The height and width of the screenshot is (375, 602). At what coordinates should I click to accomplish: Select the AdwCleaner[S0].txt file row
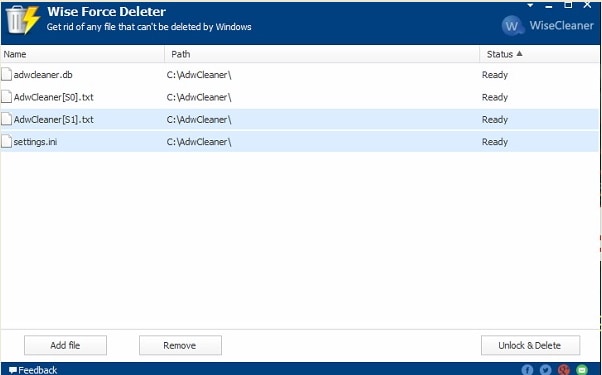[x=299, y=97]
